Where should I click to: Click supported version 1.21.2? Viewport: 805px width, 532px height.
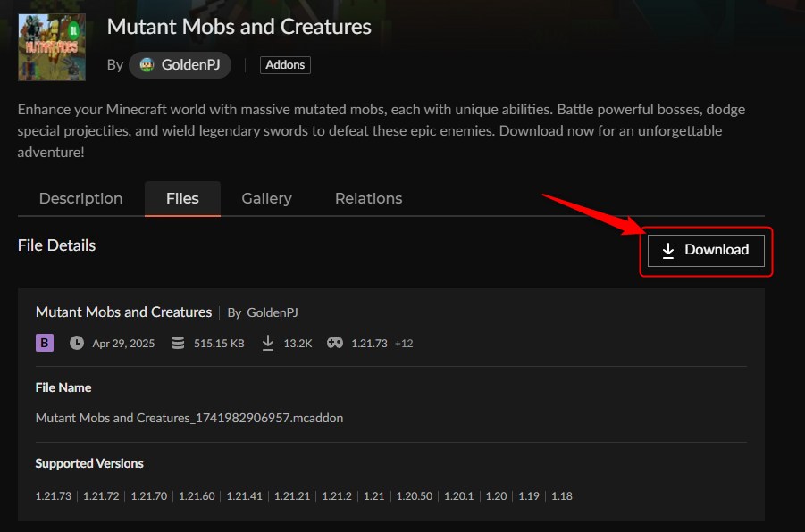coord(337,496)
